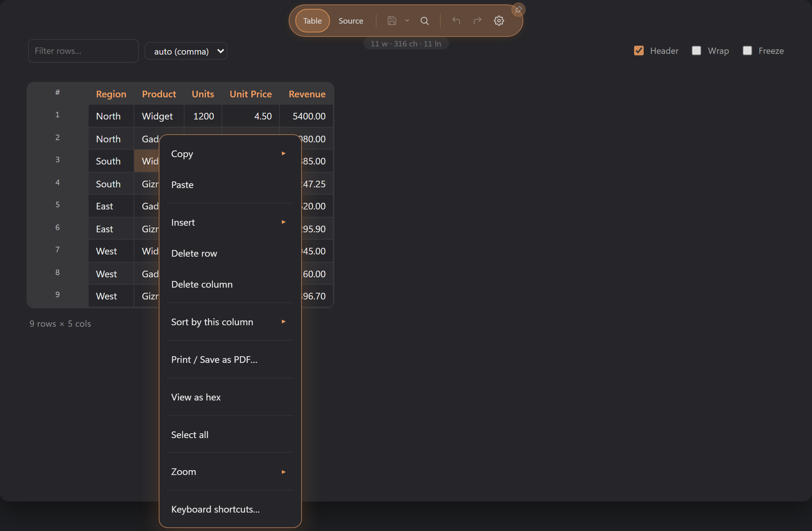
Task: Open the auto (comma) delimiter dropdown
Action: pos(186,51)
